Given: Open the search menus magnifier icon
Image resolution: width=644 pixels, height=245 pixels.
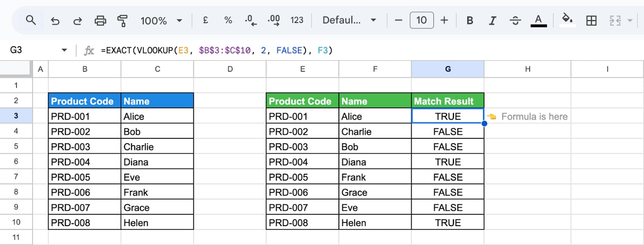Looking at the screenshot, I should pos(31,20).
